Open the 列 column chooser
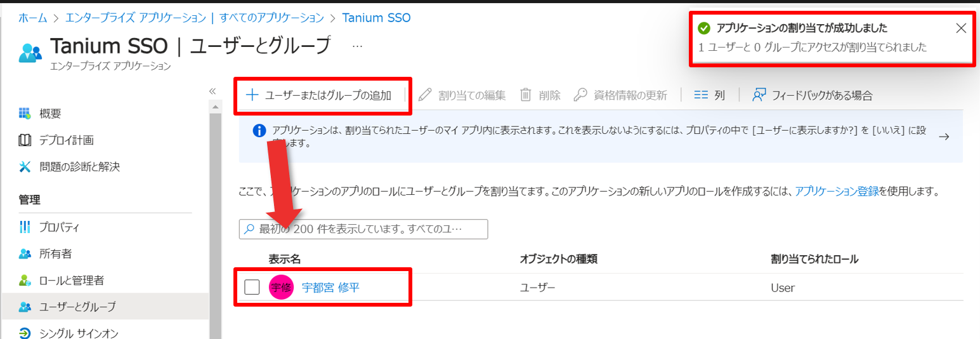The width and height of the screenshot is (980, 339). pos(709,95)
